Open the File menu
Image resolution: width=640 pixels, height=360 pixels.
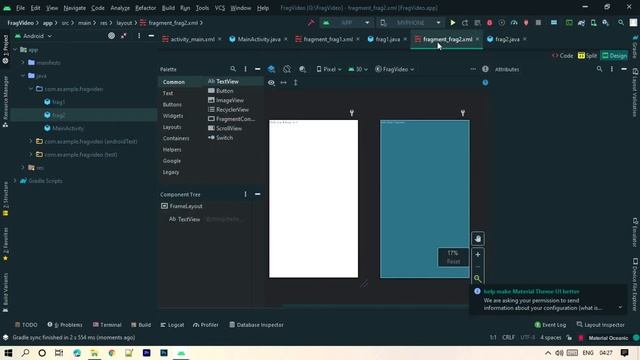click(x=20, y=8)
